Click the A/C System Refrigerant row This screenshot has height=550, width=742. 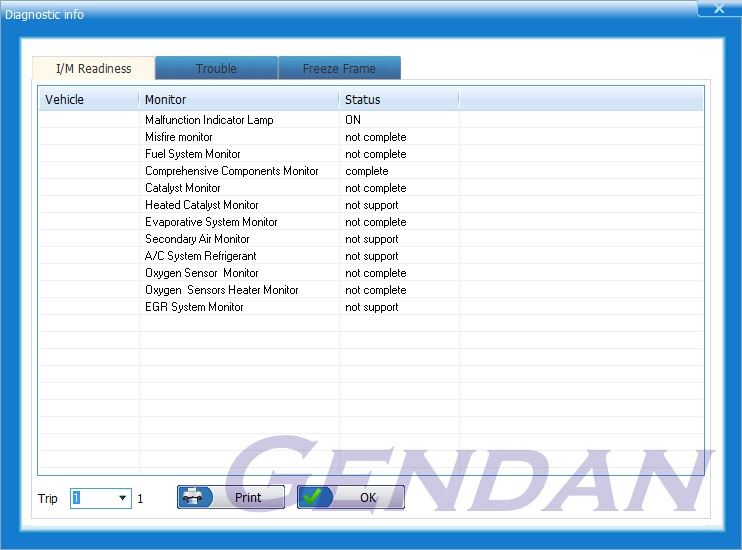200,256
